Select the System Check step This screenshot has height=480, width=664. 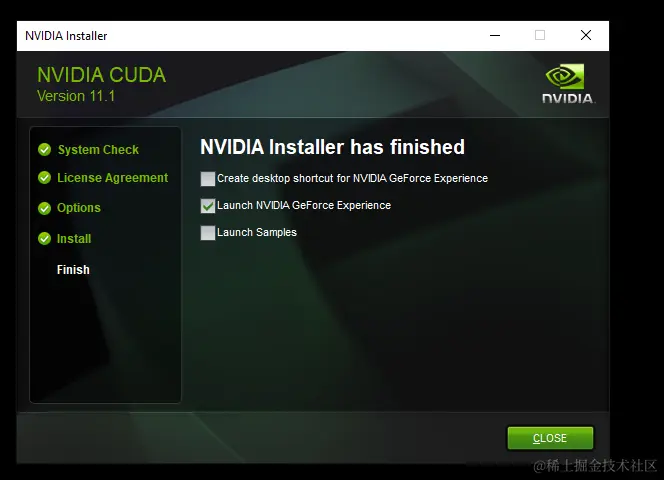(98, 150)
